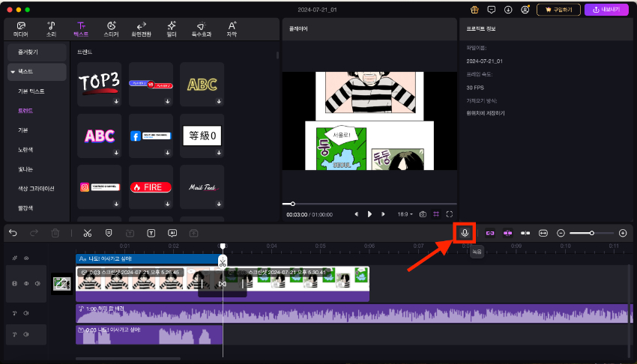Viewport: 637px width, 364px height.
Task: Select 즐겨찾기 (favorites) in the sidebar
Action: [37, 52]
